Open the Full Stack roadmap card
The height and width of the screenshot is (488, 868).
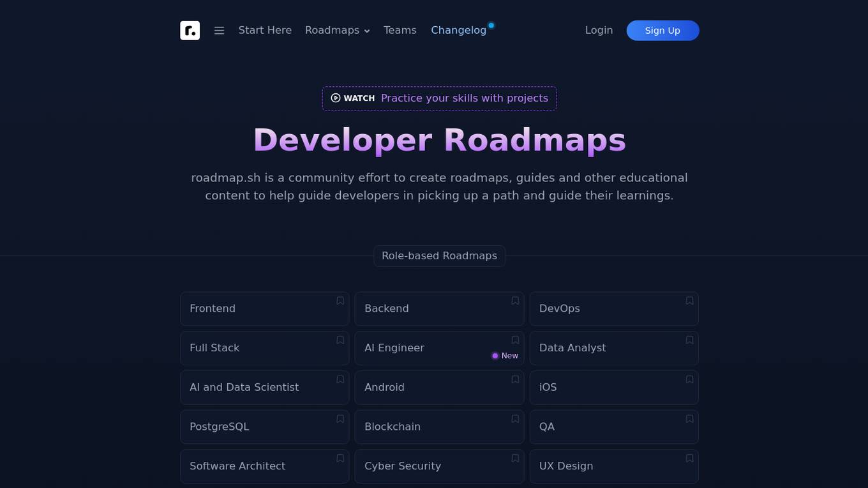click(265, 348)
